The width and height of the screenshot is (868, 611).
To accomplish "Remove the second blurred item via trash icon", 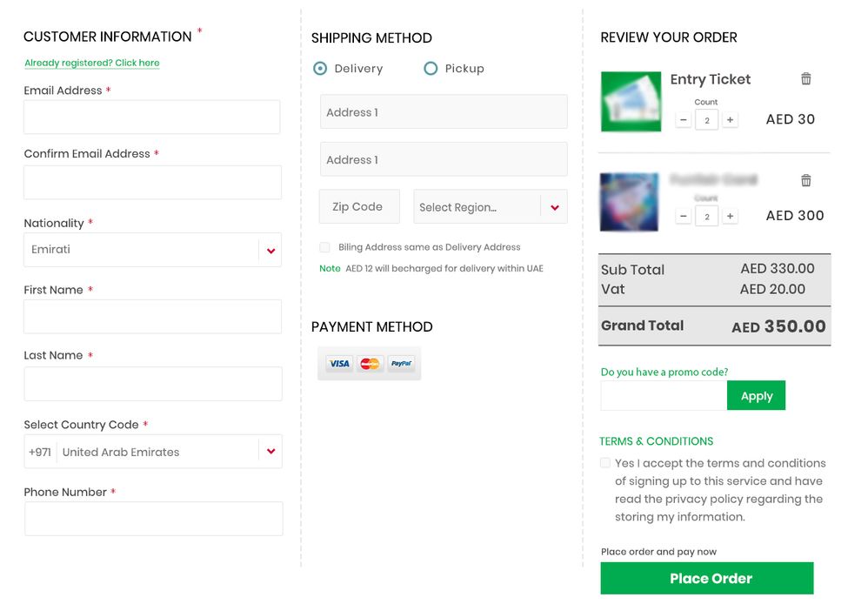I will coord(805,181).
